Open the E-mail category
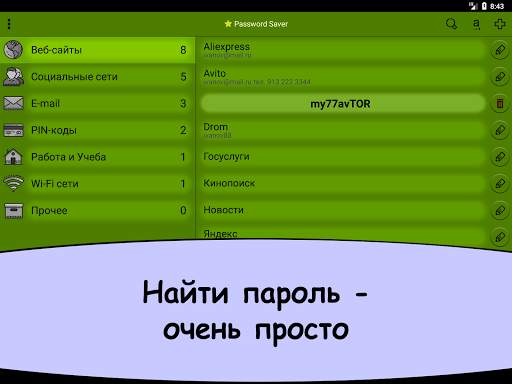 [x=97, y=103]
